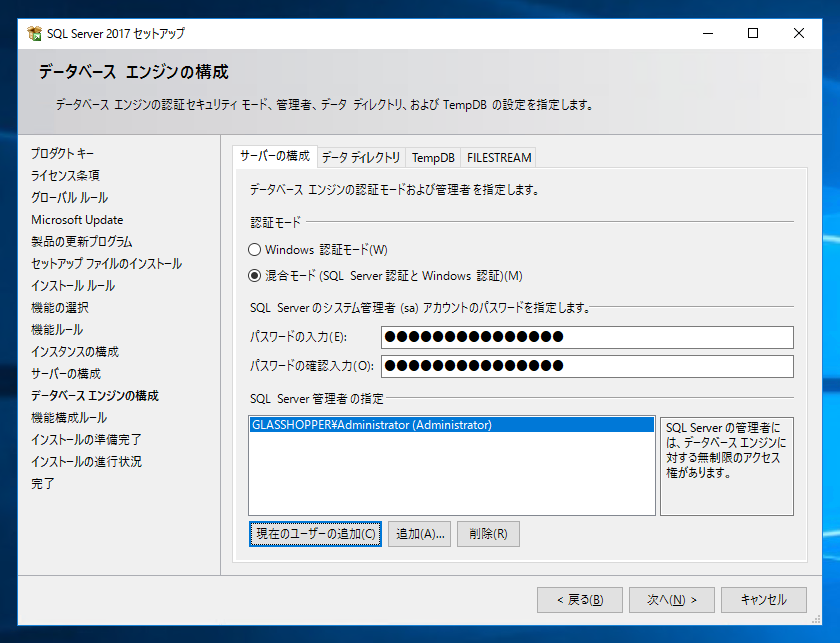Click the パスワードの入力 field

(x=587, y=337)
